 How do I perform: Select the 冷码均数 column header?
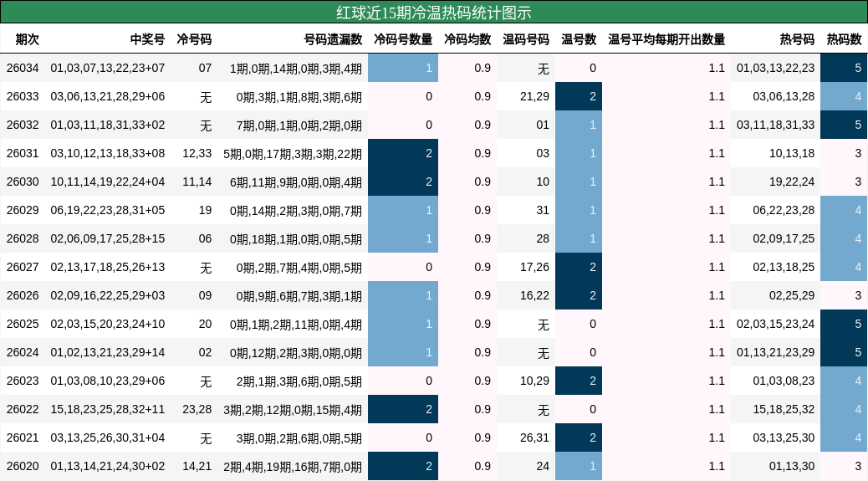click(x=467, y=39)
